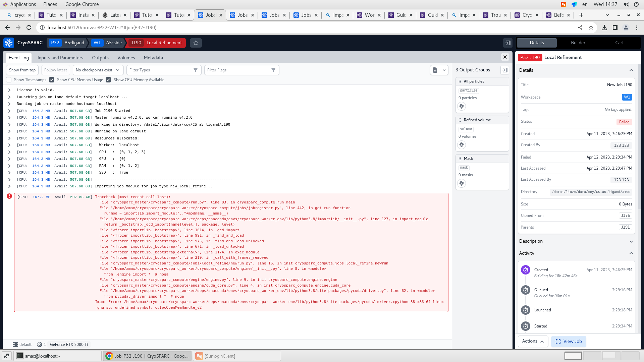Uncheck Show CPU Memory Usage
Viewport: 644px width, 362px height.
coord(52,80)
